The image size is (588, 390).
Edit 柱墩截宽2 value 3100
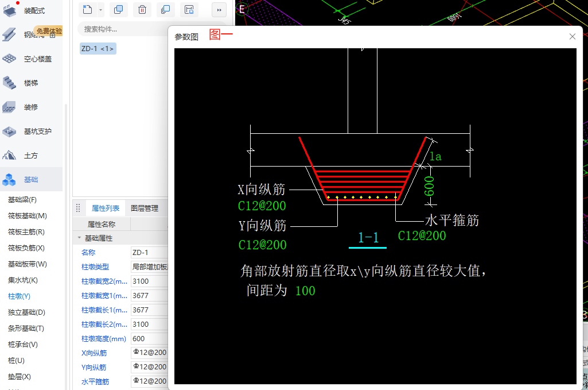coord(150,281)
